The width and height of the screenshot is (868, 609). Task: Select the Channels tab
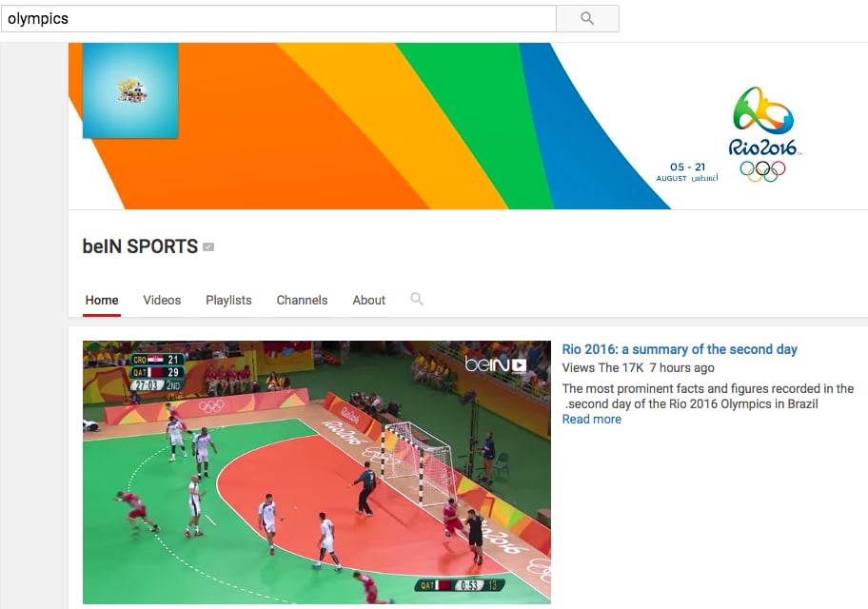(303, 300)
